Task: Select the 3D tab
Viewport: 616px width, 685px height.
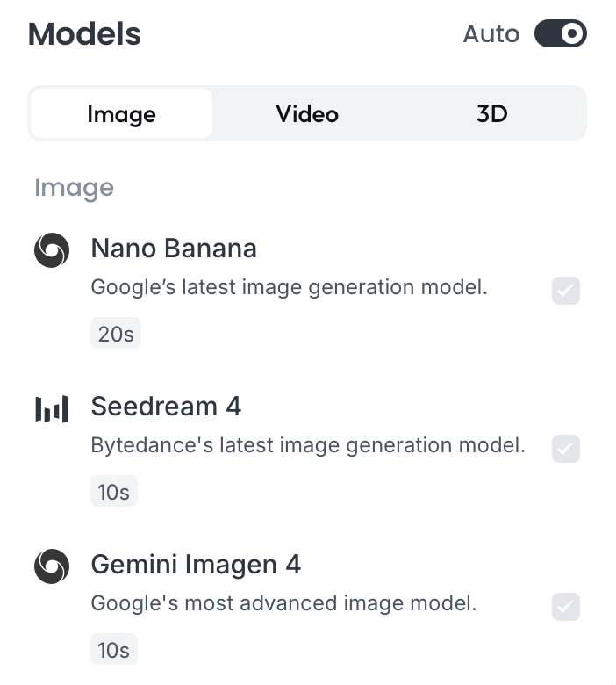Action: [492, 114]
